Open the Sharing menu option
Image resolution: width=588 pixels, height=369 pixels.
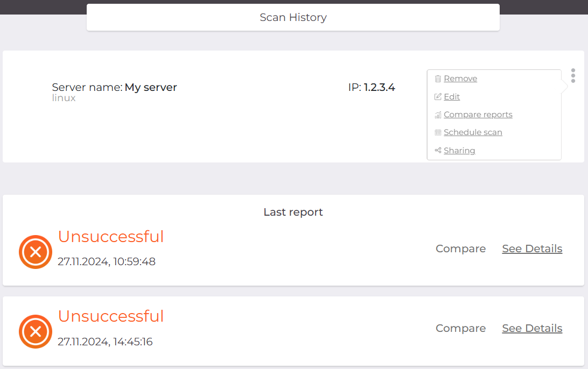459,151
